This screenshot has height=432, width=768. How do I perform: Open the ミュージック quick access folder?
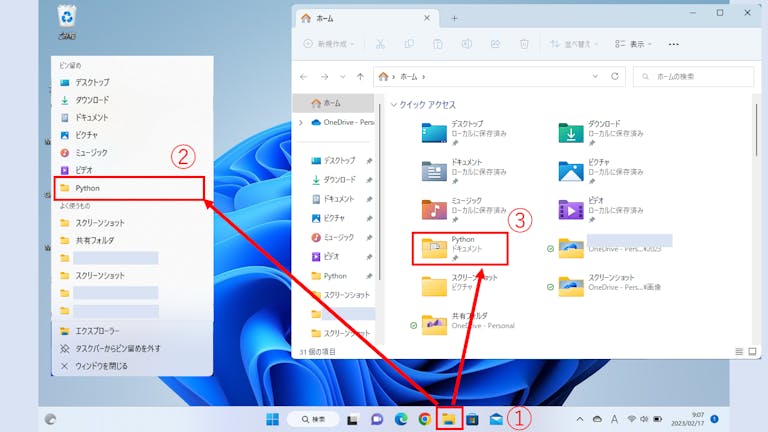[464, 210]
